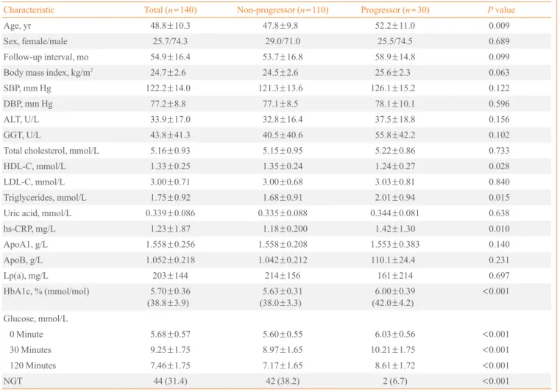Select the 'Glucose, mmol/L' label
This screenshot has width=560, height=392.
(x=35, y=318)
